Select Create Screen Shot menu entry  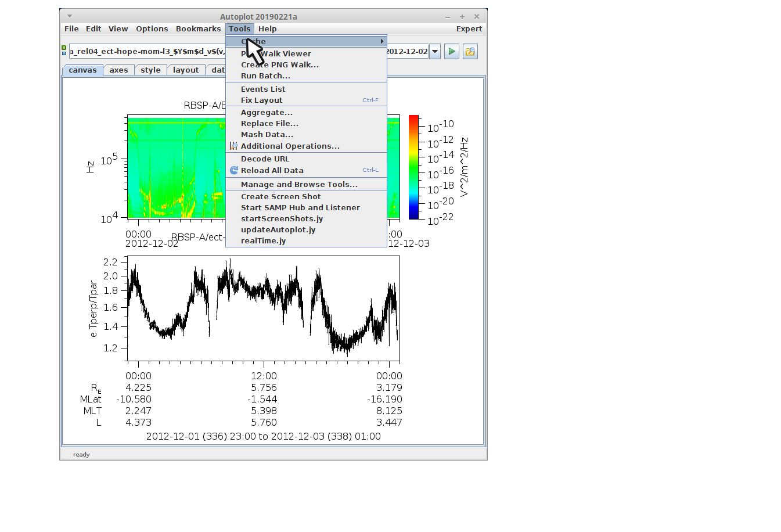click(280, 197)
